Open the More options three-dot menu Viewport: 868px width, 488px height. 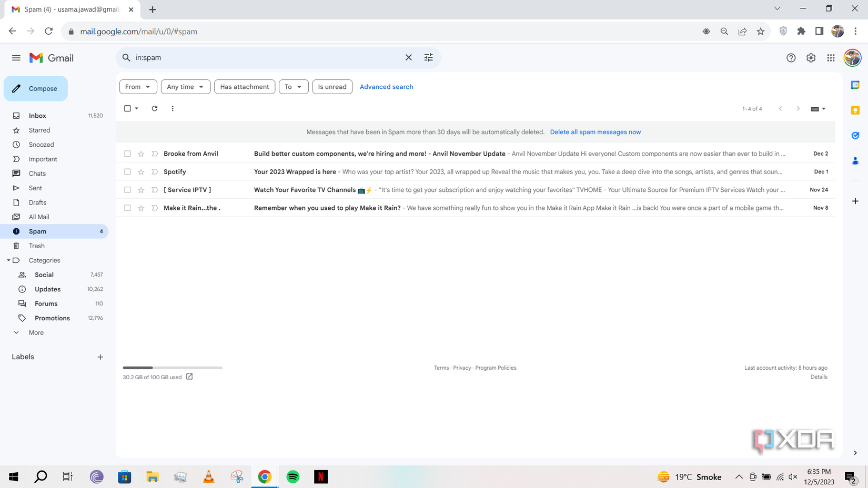[x=173, y=108]
